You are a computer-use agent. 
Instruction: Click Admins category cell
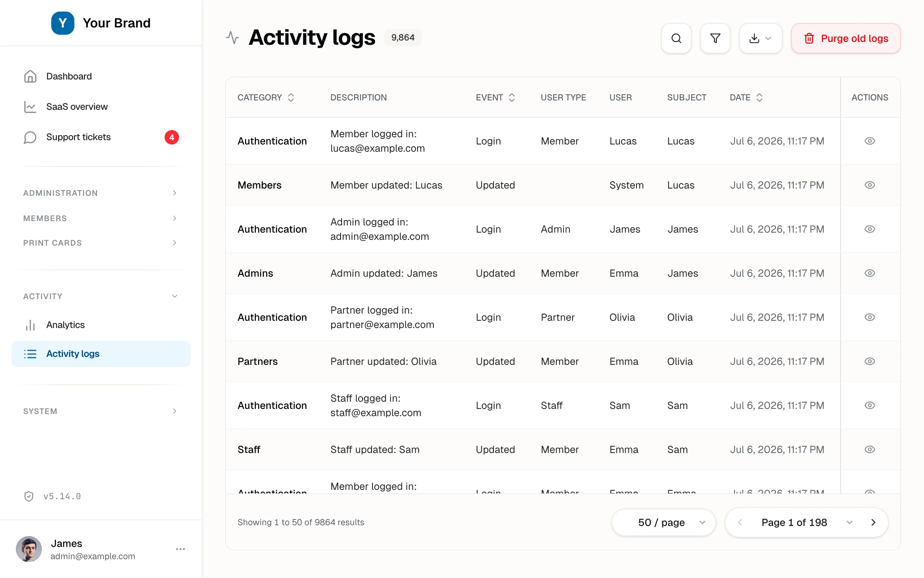[255, 273]
